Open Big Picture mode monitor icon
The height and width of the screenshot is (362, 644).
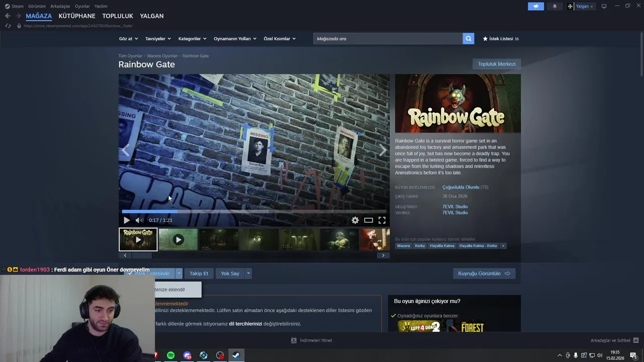tap(604, 6)
